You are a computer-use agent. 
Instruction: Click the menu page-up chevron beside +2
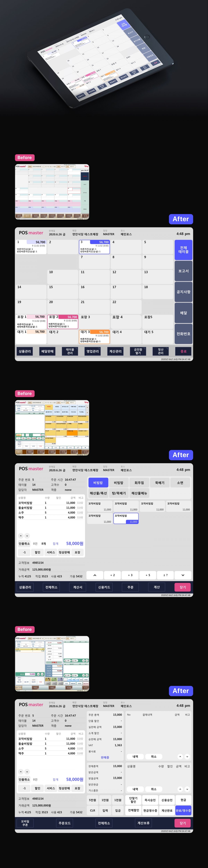(x=95, y=575)
